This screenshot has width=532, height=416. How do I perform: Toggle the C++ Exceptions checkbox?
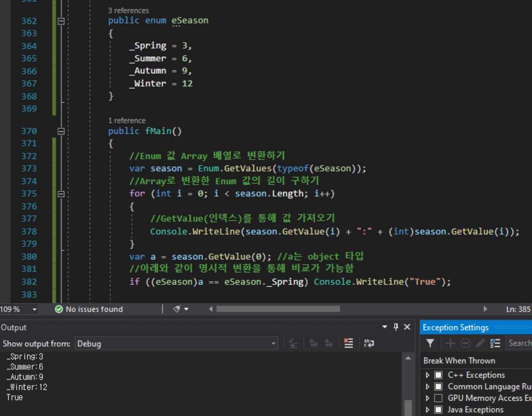438,375
